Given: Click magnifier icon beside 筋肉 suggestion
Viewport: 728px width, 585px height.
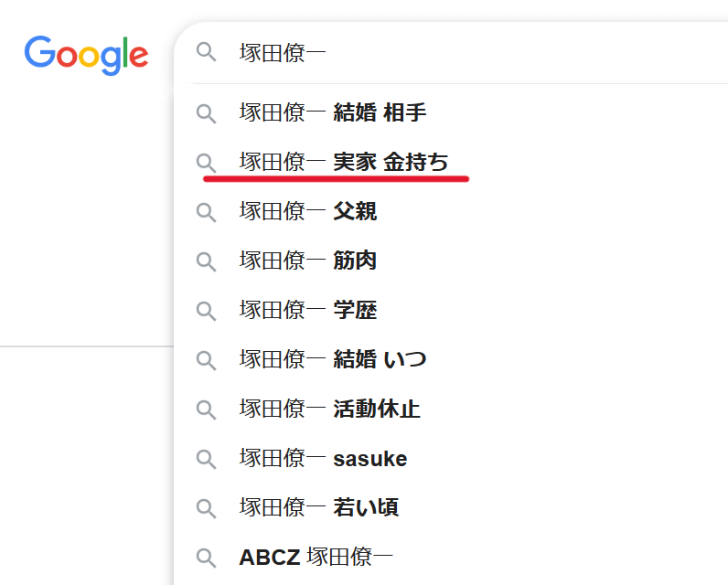Looking at the screenshot, I should click(207, 261).
